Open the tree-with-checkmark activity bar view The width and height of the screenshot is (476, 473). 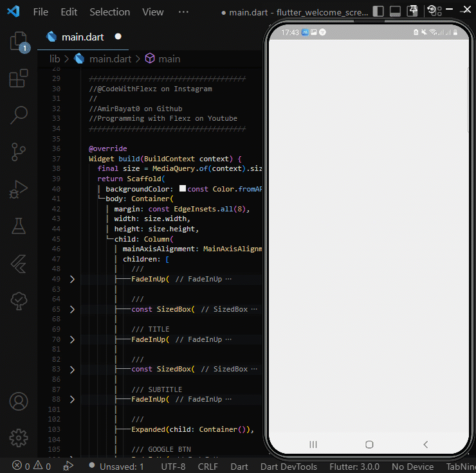tap(19, 301)
